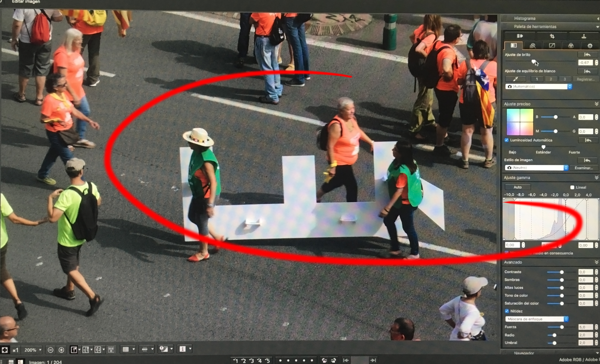The width and height of the screenshot is (600, 364).
Task: Click the white balance eyedropper
Action: coord(516,79)
